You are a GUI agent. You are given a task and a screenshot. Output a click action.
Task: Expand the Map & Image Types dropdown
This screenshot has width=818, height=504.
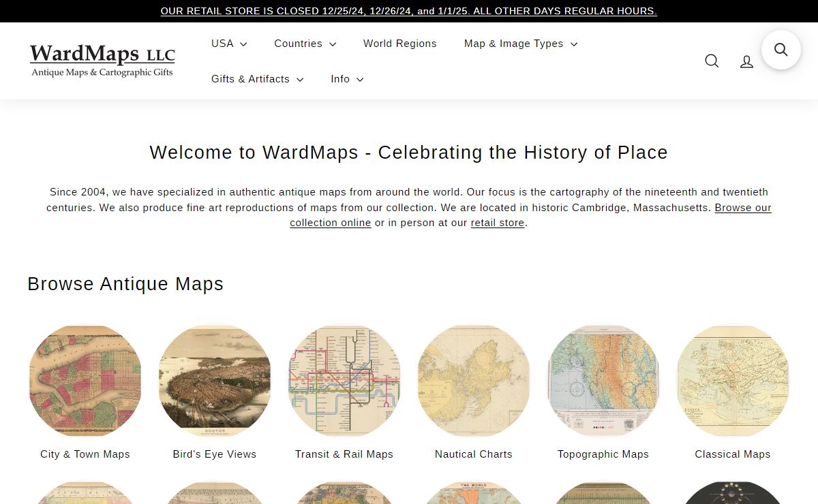point(521,44)
